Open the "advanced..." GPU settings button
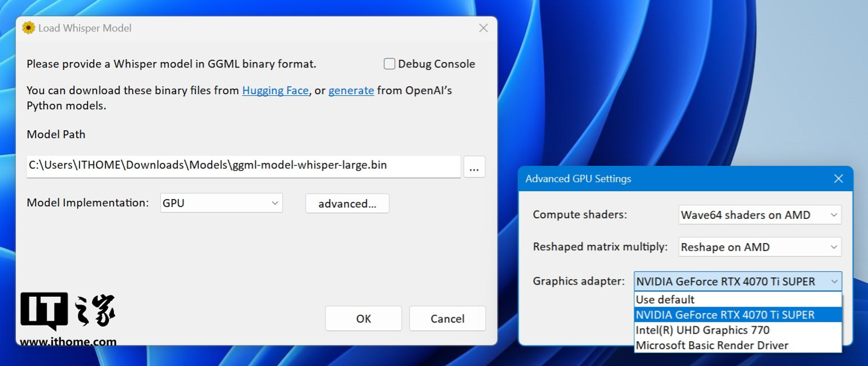This screenshot has height=366, width=868. 347,204
